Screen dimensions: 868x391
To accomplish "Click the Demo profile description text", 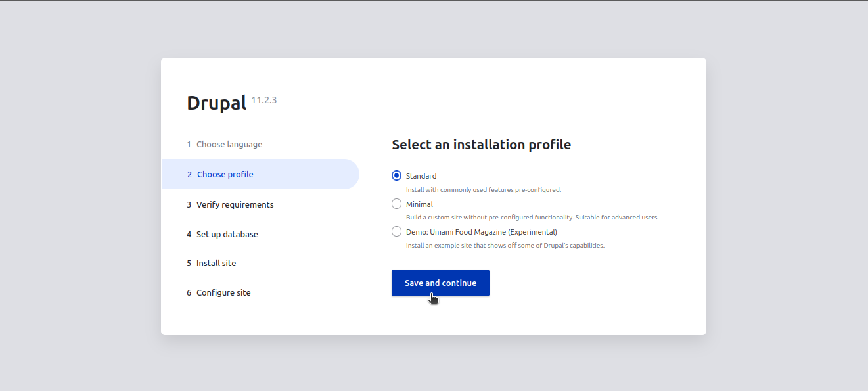I will point(506,244).
